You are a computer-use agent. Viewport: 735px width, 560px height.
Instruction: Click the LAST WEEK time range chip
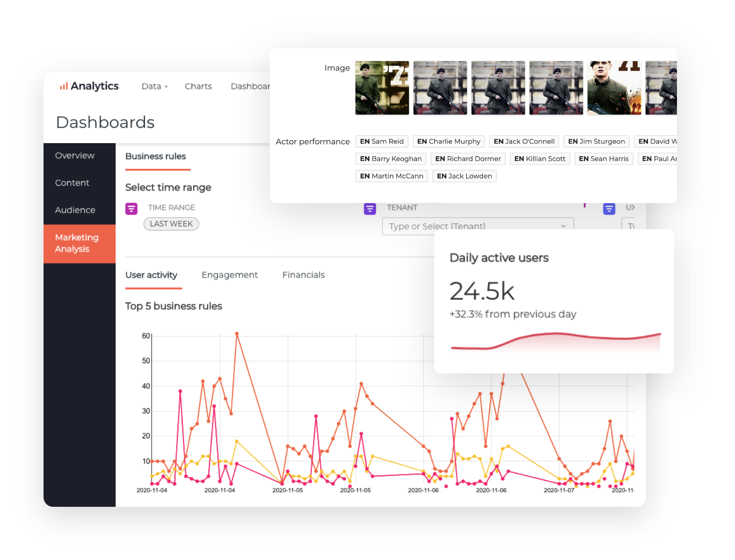(171, 224)
